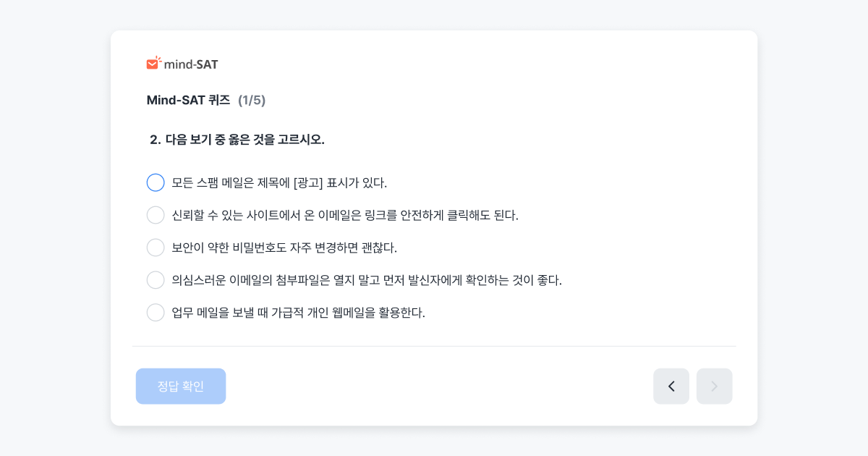Click the '개인 웹메일을 활용한다' answer text
The width and height of the screenshot is (868, 456).
point(366,313)
